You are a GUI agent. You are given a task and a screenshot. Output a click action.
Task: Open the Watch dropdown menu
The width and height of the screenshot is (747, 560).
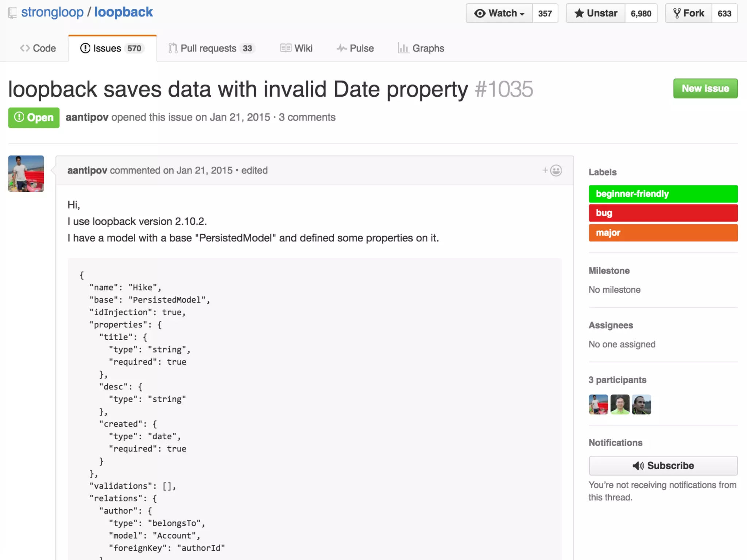(499, 13)
